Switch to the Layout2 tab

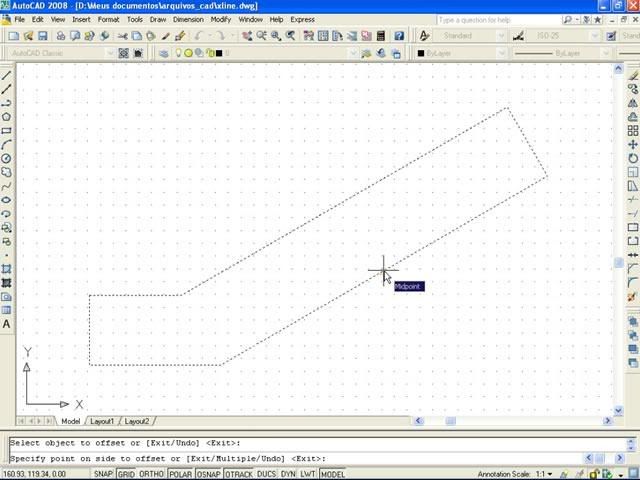(137, 421)
